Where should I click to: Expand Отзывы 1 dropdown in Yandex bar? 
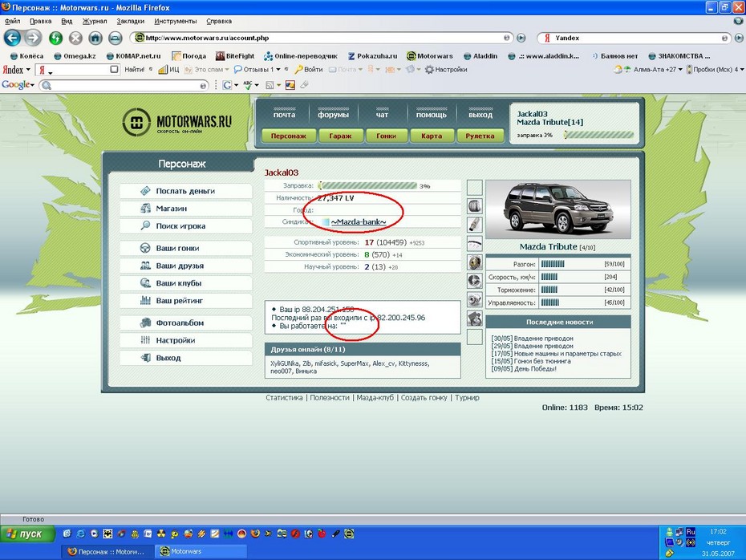pos(278,70)
